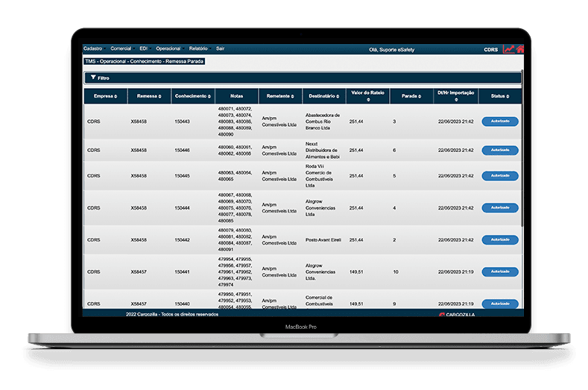Sort table by Empresa column
The image size is (588, 390).
[105, 96]
